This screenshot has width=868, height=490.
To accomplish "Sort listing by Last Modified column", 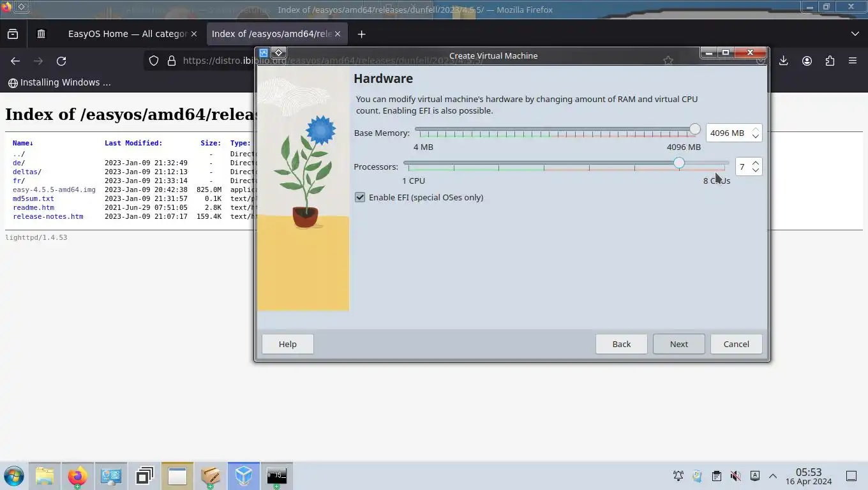I will coord(133,143).
